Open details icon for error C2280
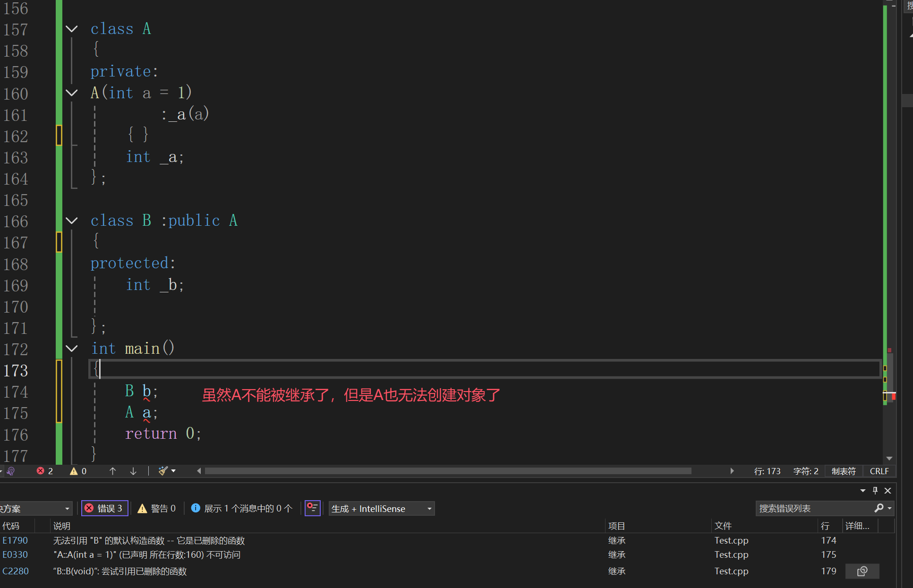This screenshot has width=913, height=588. [x=862, y=571]
